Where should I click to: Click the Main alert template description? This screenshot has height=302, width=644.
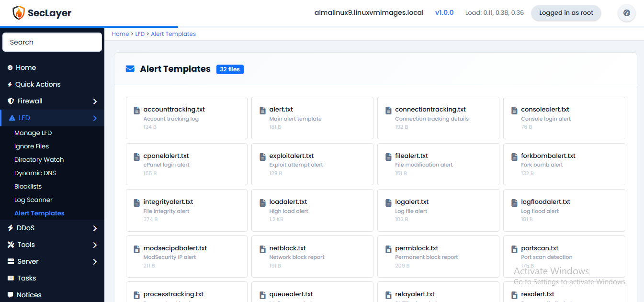[x=295, y=119]
